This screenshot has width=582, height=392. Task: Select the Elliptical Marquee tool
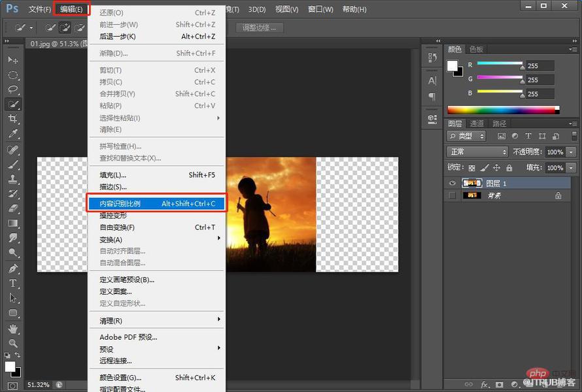pos(13,75)
